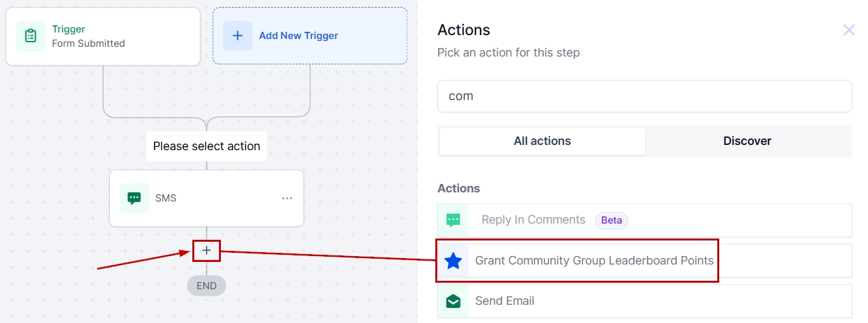
Task: Click the SMS action step card
Action: coord(207,198)
